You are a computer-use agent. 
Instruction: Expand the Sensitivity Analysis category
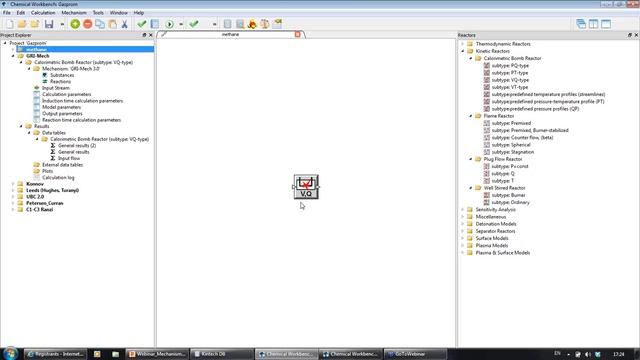pyautogui.click(x=462, y=209)
